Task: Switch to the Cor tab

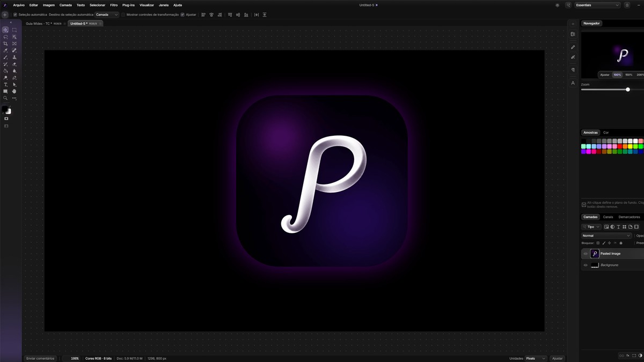Action: pos(606,132)
